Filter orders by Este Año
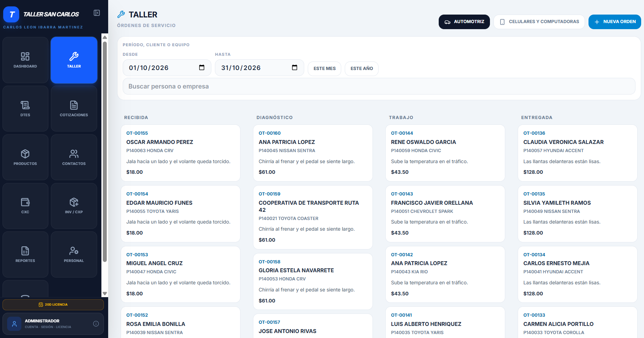The image size is (644, 338). (x=361, y=69)
